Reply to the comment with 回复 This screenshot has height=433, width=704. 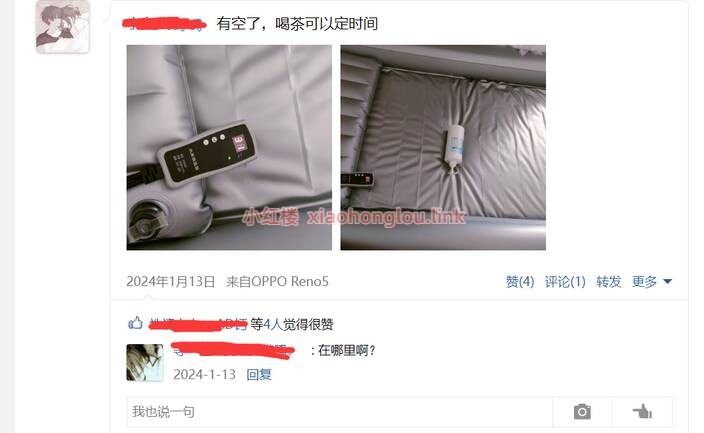point(259,375)
